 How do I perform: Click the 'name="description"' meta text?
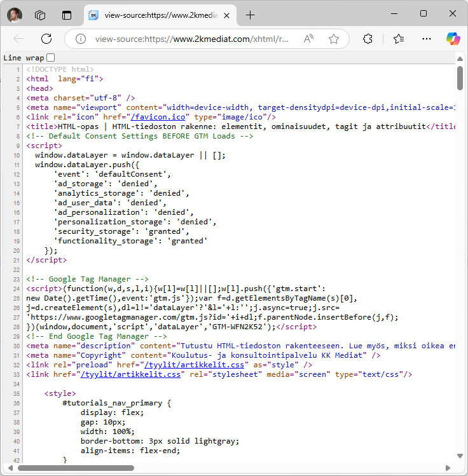[x=94, y=346]
